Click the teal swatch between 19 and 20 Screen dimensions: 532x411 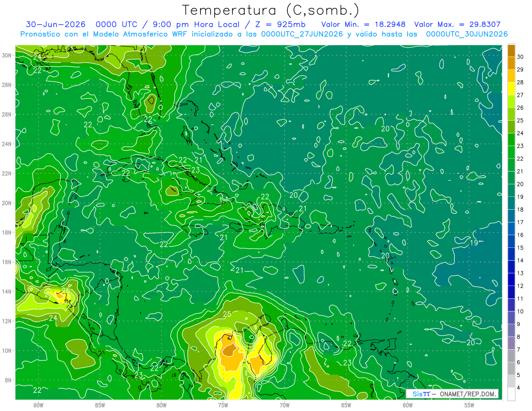pos(511,190)
